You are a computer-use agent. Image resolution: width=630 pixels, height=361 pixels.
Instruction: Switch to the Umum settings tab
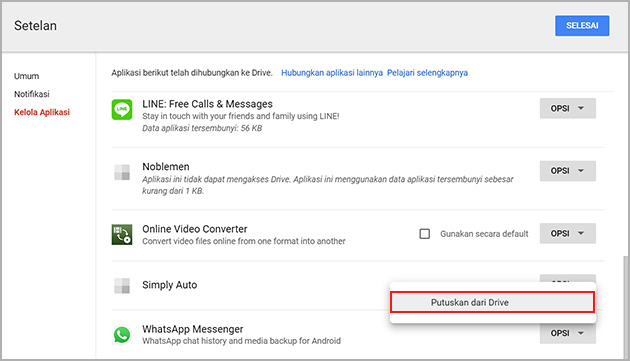[27, 76]
